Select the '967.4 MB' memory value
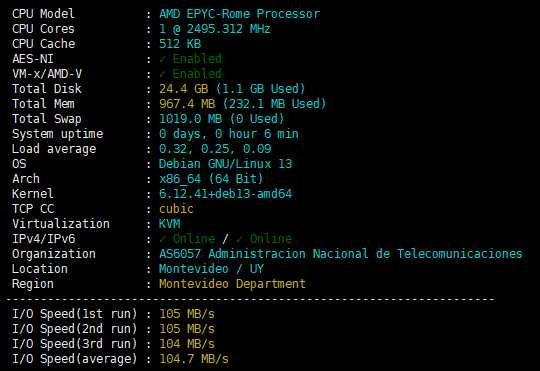 tap(187, 104)
